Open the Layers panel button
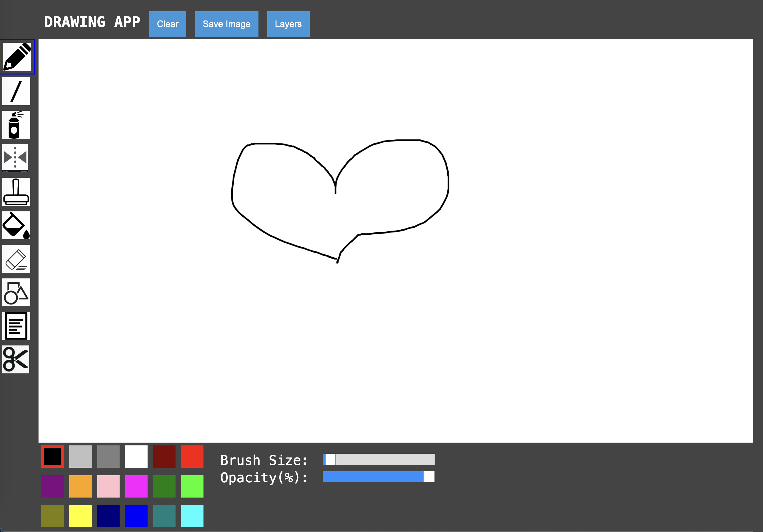This screenshot has height=532, width=763. point(288,24)
